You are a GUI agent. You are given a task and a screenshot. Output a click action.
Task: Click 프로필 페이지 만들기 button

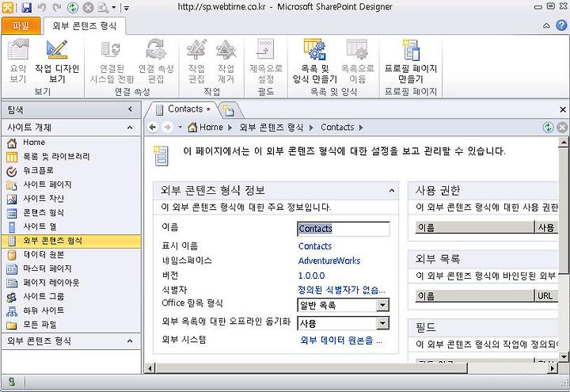click(x=411, y=61)
